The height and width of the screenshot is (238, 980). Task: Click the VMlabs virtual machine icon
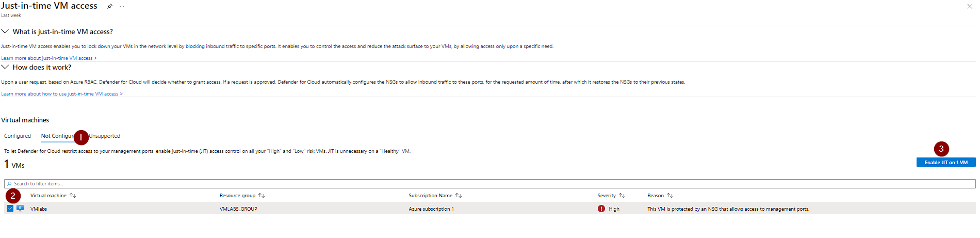click(x=20, y=209)
